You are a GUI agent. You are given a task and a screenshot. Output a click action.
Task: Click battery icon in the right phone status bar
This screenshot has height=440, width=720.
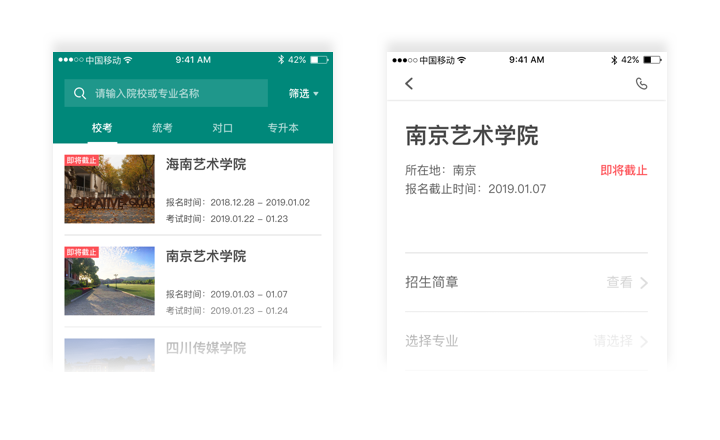click(652, 60)
